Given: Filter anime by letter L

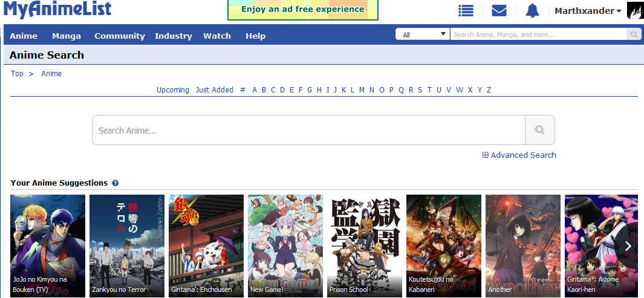Looking at the screenshot, I should point(353,90).
